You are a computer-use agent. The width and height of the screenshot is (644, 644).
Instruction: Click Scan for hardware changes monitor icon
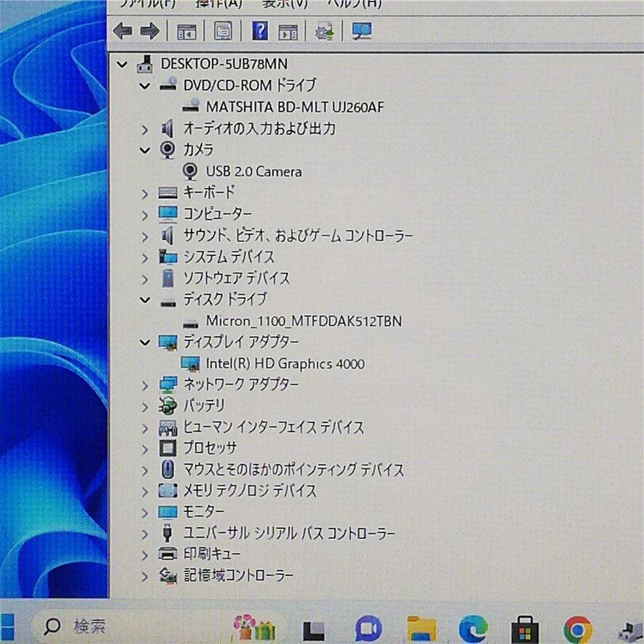click(x=362, y=31)
